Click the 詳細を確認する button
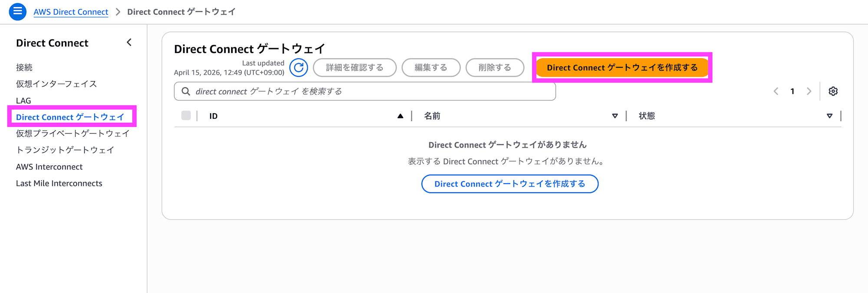Viewport: 868px width, 293px height. [355, 68]
